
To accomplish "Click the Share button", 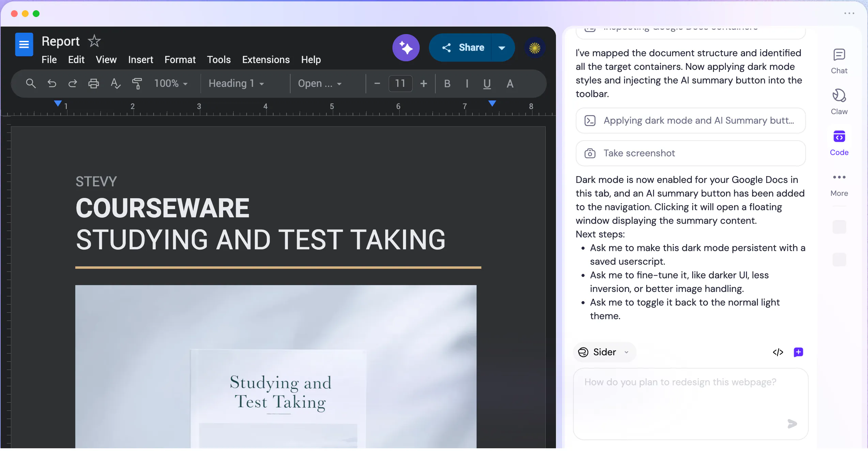I will 460,48.
